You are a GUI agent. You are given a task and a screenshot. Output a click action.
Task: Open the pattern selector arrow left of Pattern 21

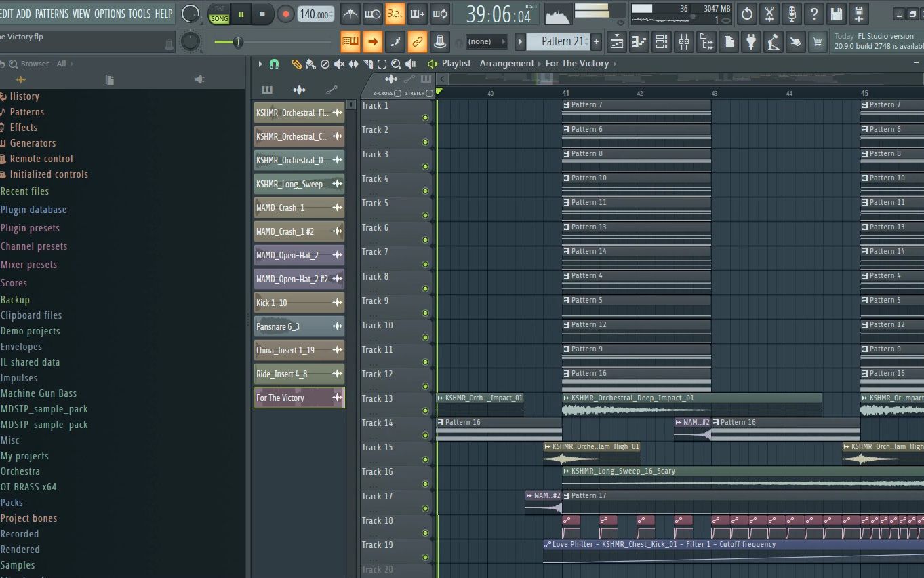tap(521, 42)
